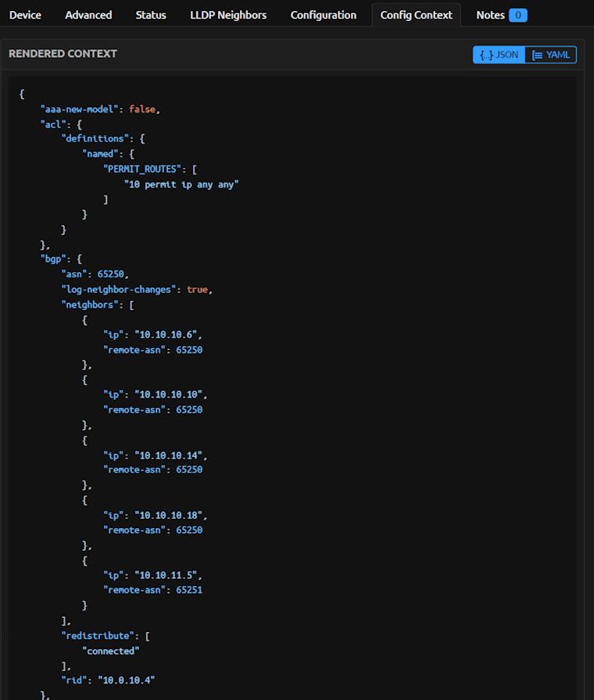The height and width of the screenshot is (700, 594).
Task: Open the Device tab
Action: pos(25,15)
